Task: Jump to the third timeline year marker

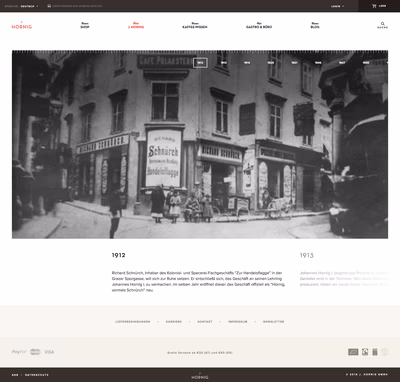Action: pos(247,63)
